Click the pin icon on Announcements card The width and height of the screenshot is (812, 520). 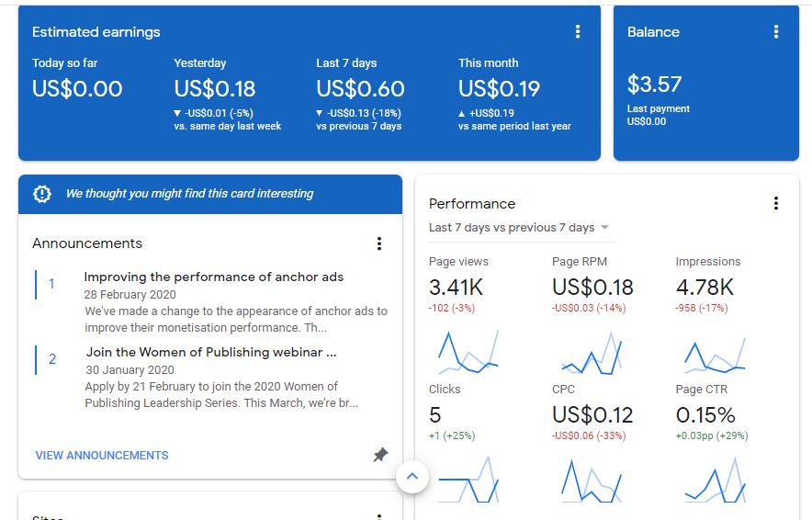click(380, 455)
